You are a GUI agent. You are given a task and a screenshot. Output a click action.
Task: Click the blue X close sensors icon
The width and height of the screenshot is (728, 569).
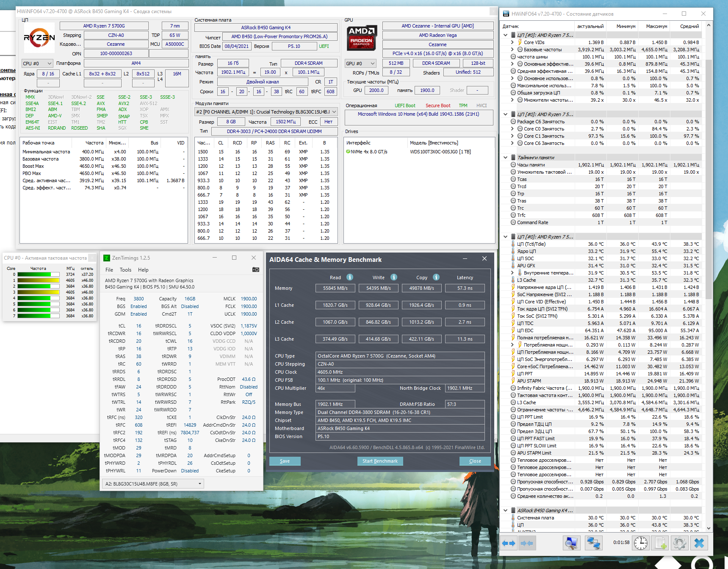click(x=699, y=543)
